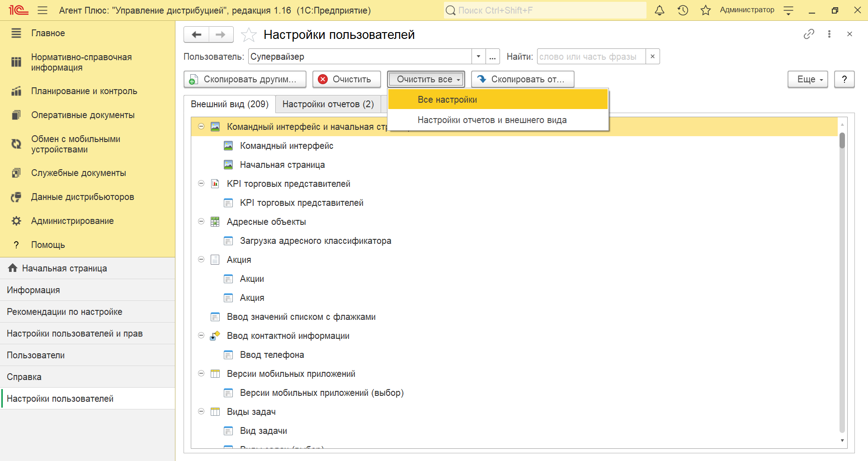Open the Справка panel item
Viewport: 868px width, 461px height.
click(x=87, y=377)
